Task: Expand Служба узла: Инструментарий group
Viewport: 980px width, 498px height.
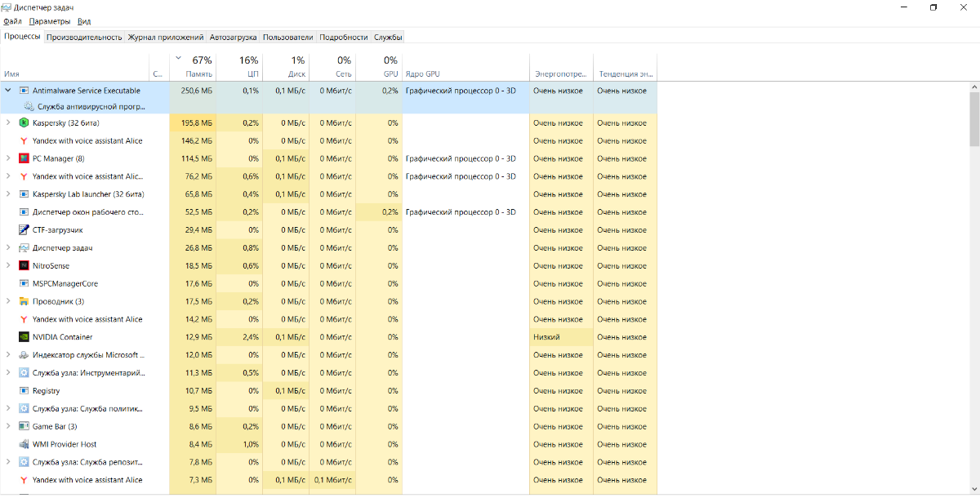Action: pyautogui.click(x=8, y=373)
